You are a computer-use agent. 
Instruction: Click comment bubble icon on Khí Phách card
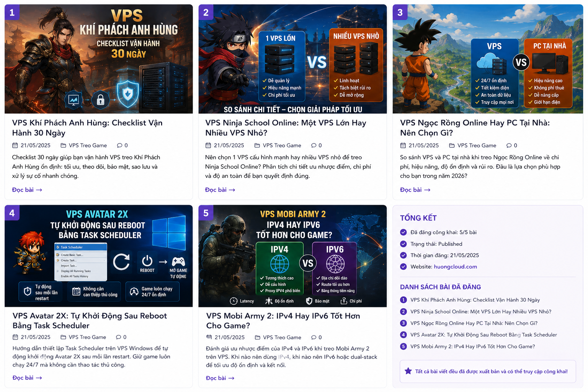pyautogui.click(x=119, y=145)
